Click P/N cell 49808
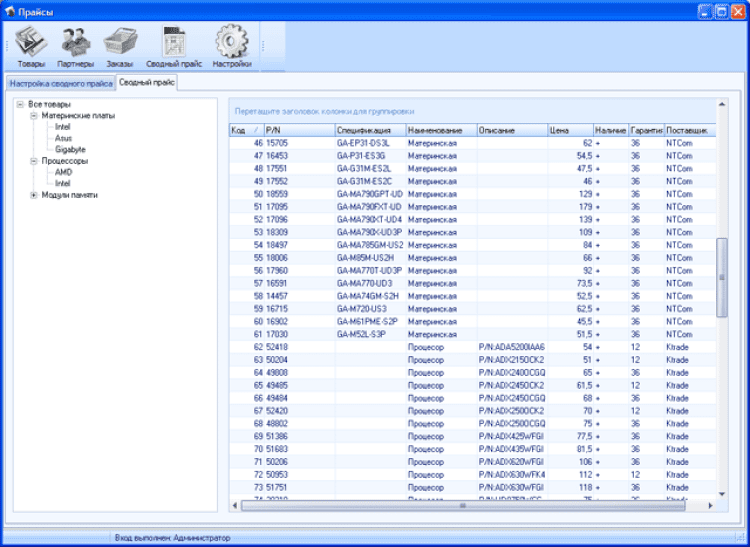750x547 pixels. (299, 372)
